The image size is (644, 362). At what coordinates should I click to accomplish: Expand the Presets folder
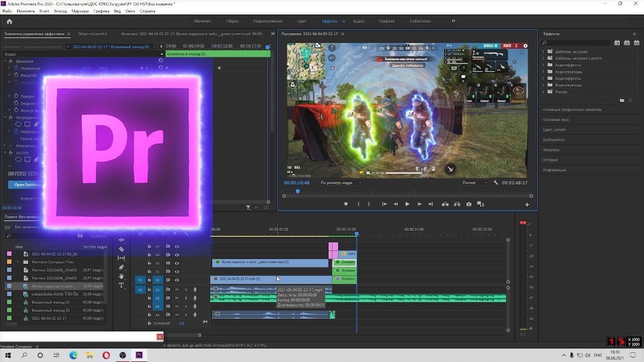[x=543, y=92]
